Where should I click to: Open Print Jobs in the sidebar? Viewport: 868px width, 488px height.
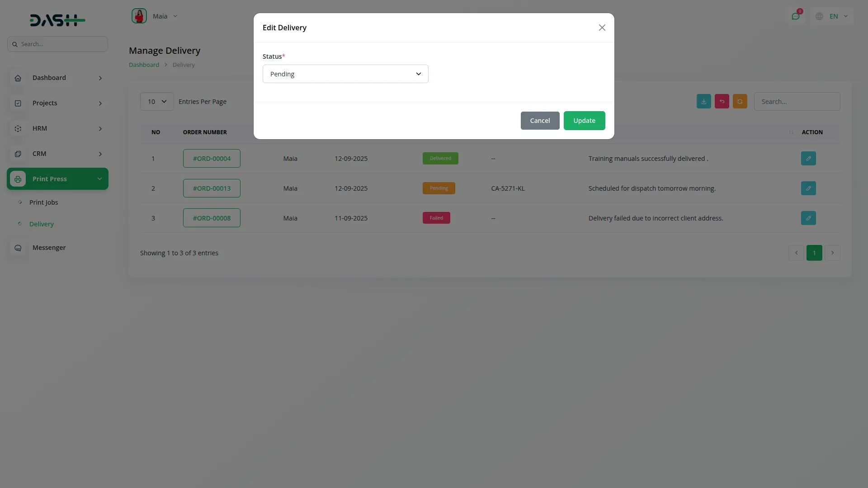click(x=43, y=202)
